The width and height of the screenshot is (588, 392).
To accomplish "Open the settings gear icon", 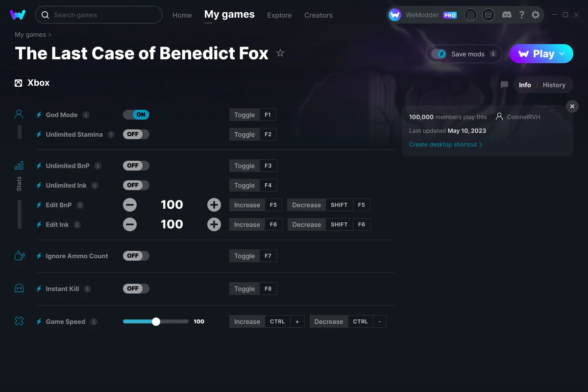I will [536, 15].
